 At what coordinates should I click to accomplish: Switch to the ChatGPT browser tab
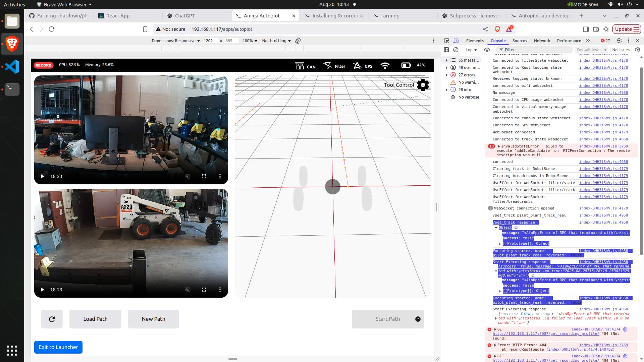(184, 16)
